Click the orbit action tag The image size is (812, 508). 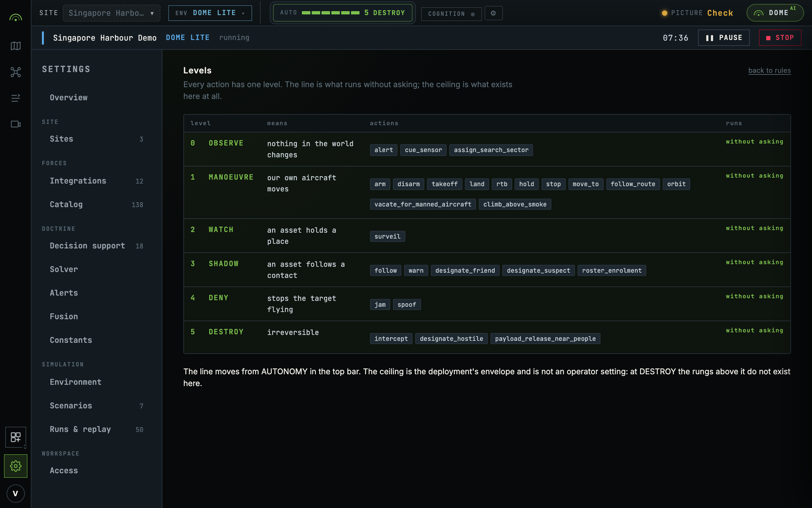pos(676,184)
